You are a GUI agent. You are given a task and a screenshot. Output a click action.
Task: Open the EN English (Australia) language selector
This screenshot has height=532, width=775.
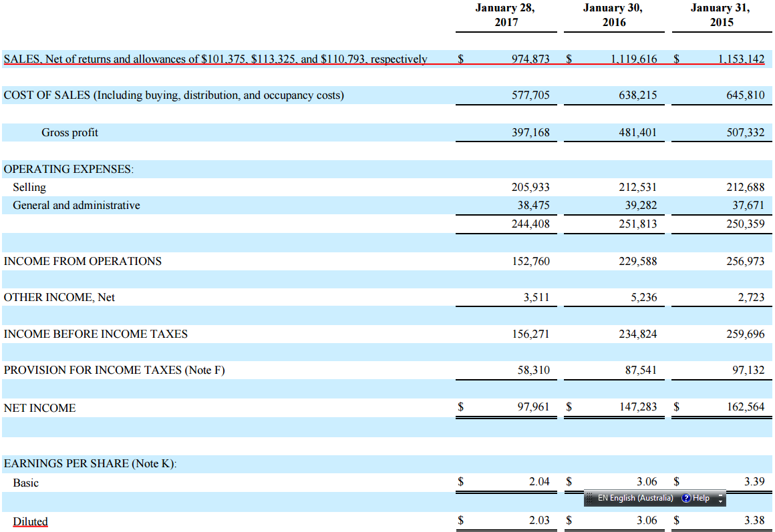coord(635,498)
